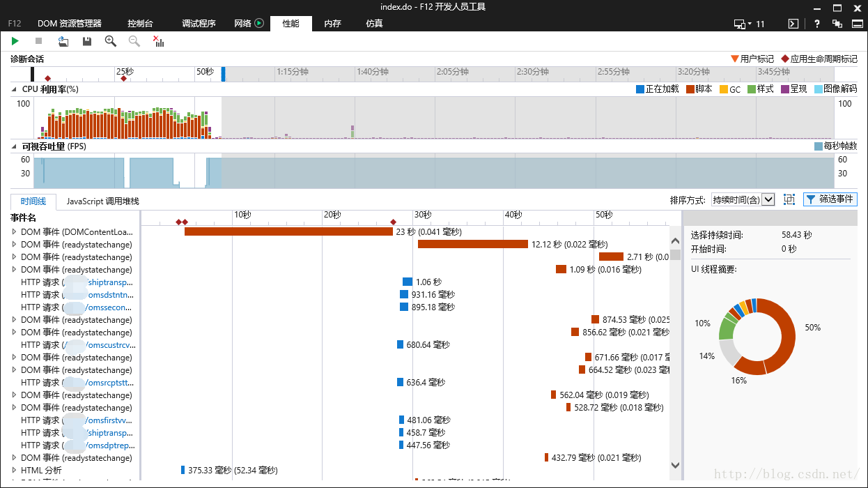The image size is (868, 488).
Task: Click the lifecycle marker near 25秒
Action: coord(123,78)
